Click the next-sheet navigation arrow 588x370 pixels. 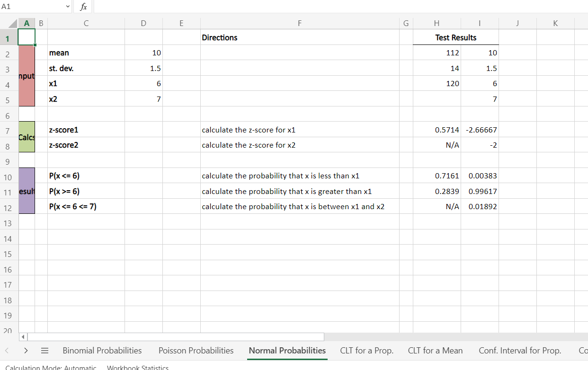click(x=26, y=351)
